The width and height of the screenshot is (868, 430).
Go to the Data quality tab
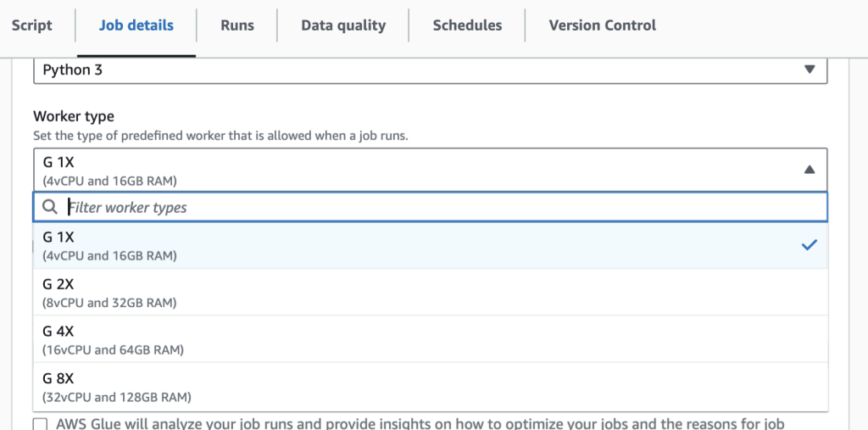coord(343,25)
